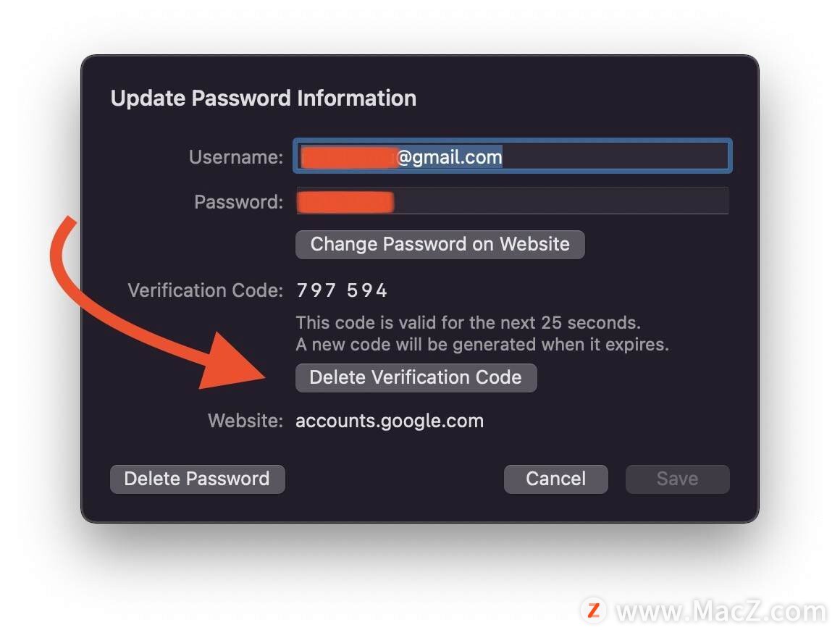The width and height of the screenshot is (840, 630).
Task: Focus the Password input field
Action: (513, 201)
